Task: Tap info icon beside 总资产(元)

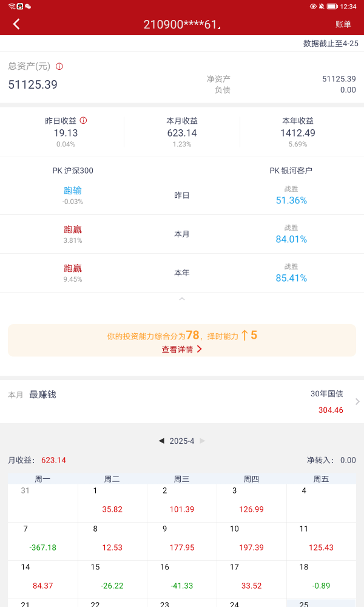Action: 59,66
